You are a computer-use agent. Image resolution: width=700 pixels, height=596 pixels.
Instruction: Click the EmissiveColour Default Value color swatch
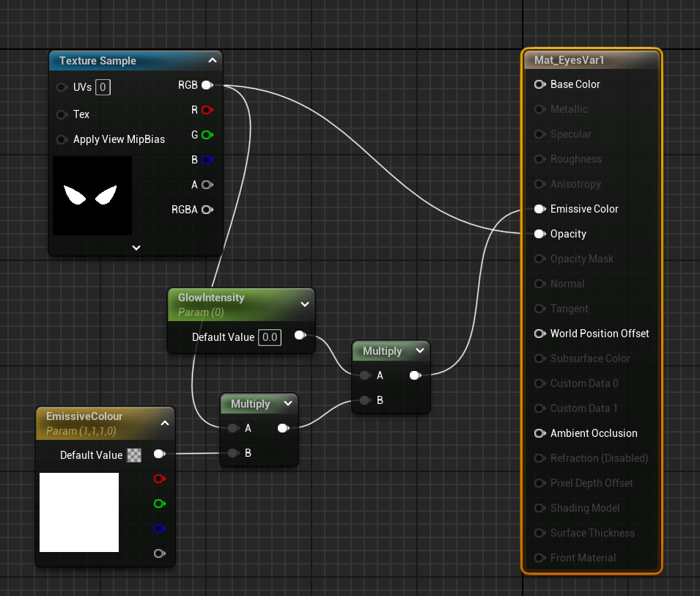point(134,455)
